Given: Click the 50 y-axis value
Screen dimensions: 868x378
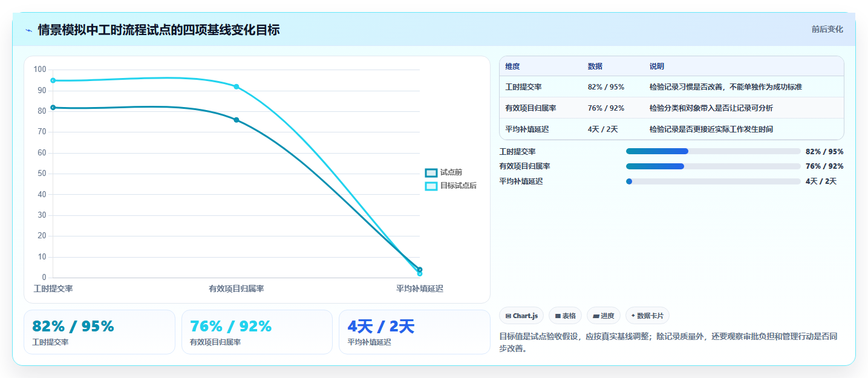Looking at the screenshot, I should pos(42,174).
